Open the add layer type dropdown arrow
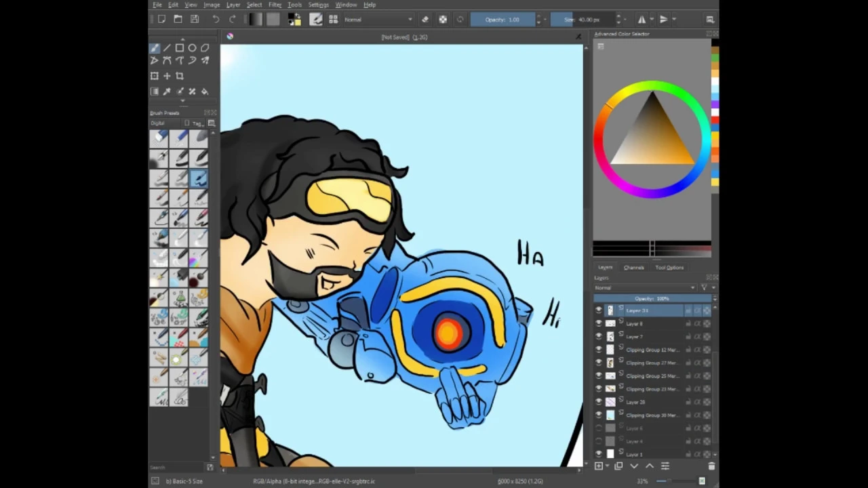868x488 pixels. point(607,466)
